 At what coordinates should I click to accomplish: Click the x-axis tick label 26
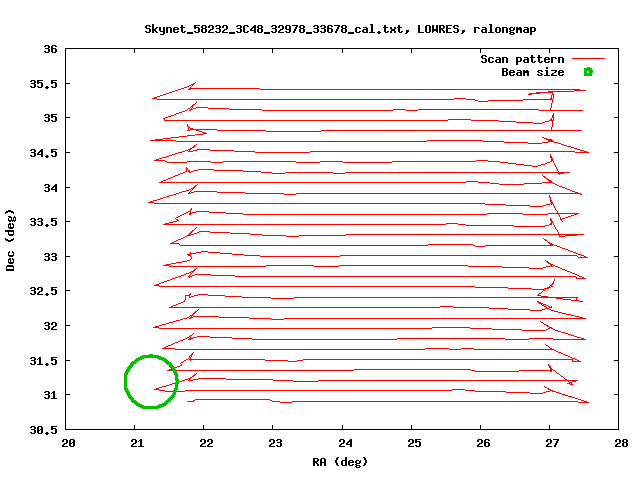click(x=483, y=443)
